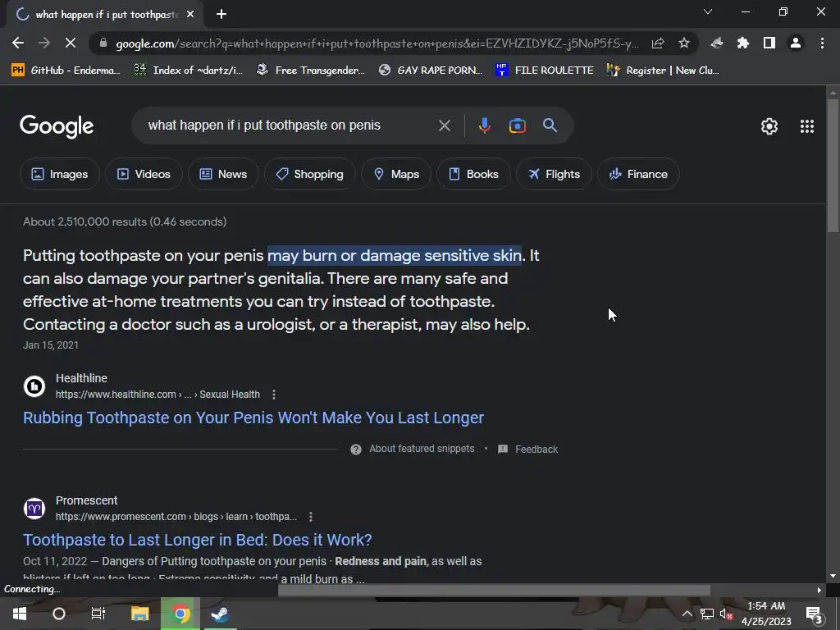Open the Google apps grid

[x=807, y=126]
